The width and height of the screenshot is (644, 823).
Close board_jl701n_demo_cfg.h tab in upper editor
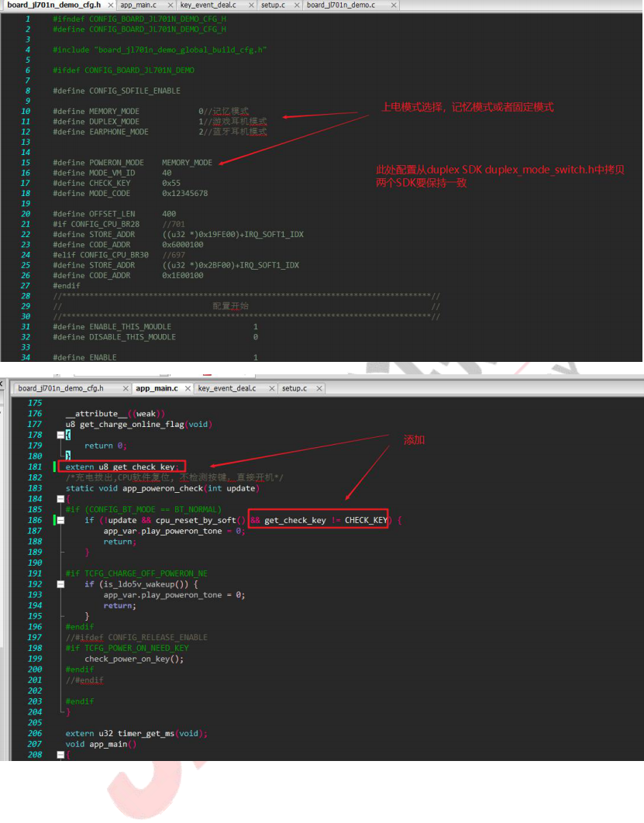click(x=111, y=5)
